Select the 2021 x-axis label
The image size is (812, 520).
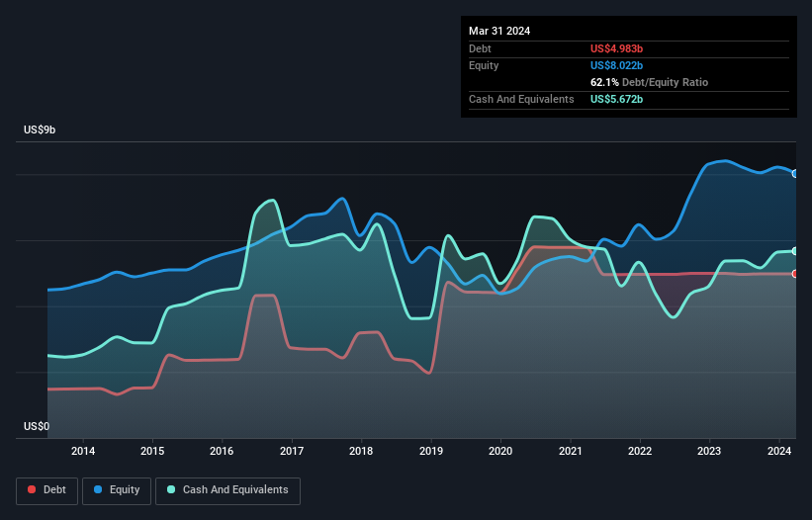click(x=570, y=451)
